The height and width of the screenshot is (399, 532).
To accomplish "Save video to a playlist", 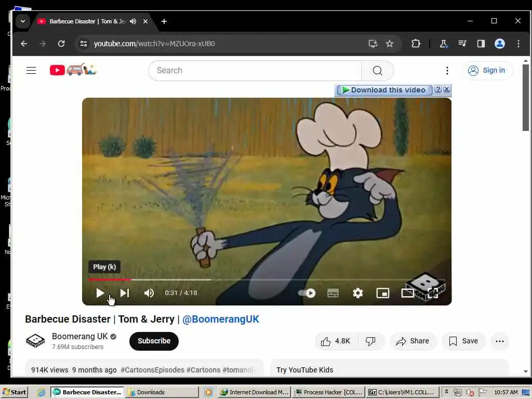I will tap(463, 341).
